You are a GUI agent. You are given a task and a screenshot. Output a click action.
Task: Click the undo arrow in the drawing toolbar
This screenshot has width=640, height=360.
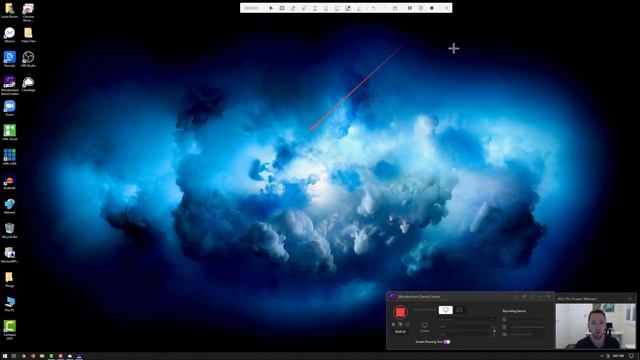[373, 8]
